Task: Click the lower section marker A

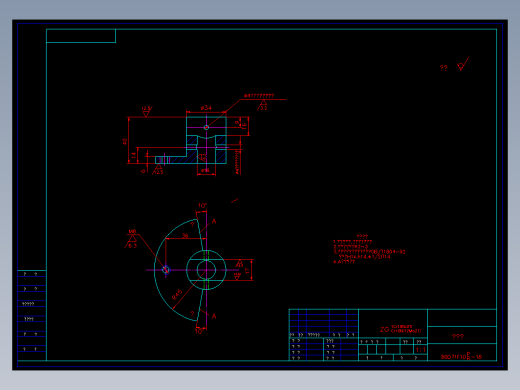Action: (x=214, y=316)
